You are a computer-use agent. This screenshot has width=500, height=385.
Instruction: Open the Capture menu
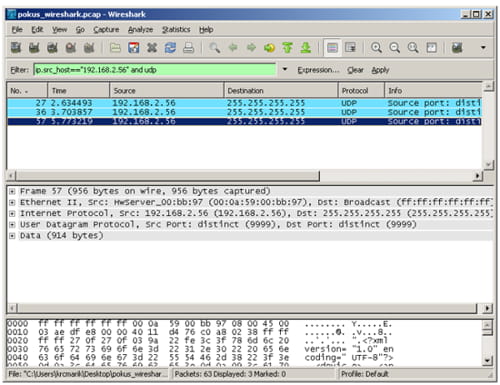pos(106,30)
